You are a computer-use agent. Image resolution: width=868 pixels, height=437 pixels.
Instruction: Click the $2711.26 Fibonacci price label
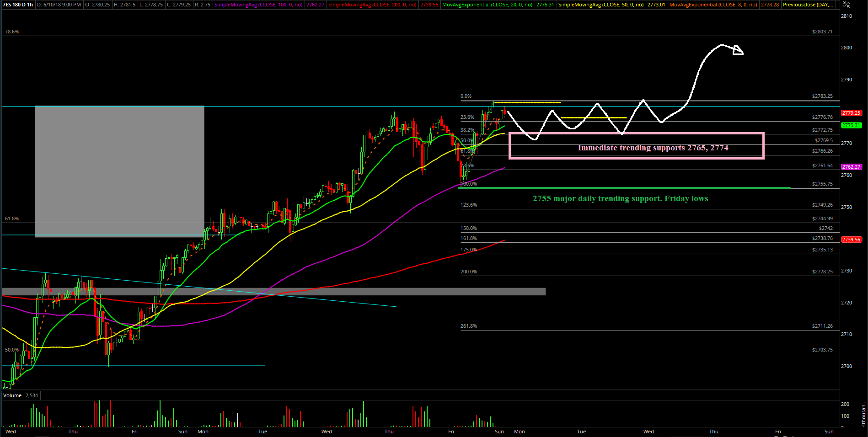[x=822, y=326]
